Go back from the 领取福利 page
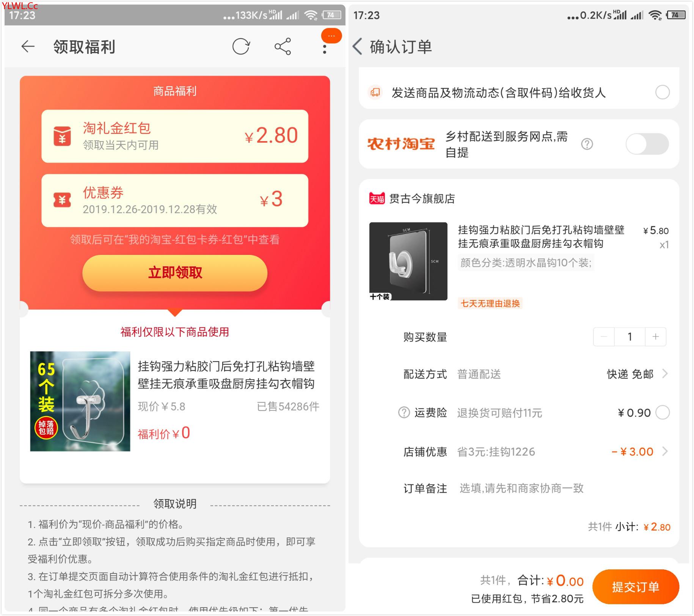The image size is (694, 616). (x=28, y=47)
